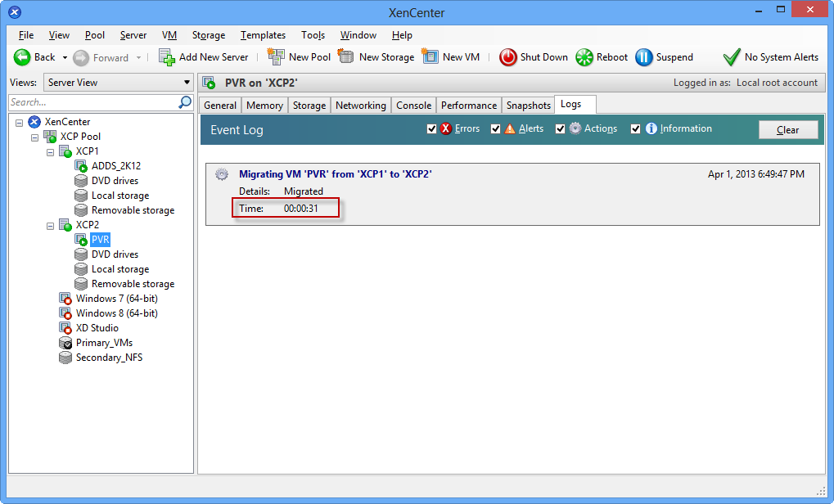The width and height of the screenshot is (834, 504).
Task: Click the New Pool toolbar icon
Action: 276,57
